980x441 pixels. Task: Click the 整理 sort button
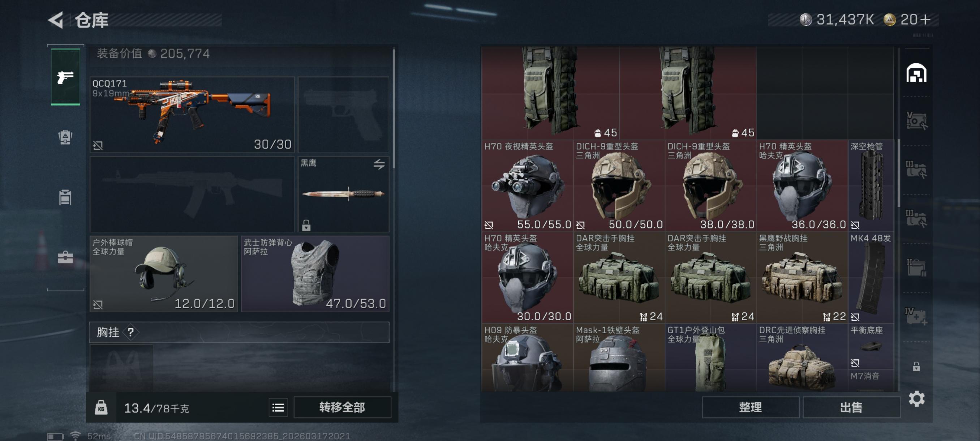click(x=750, y=407)
